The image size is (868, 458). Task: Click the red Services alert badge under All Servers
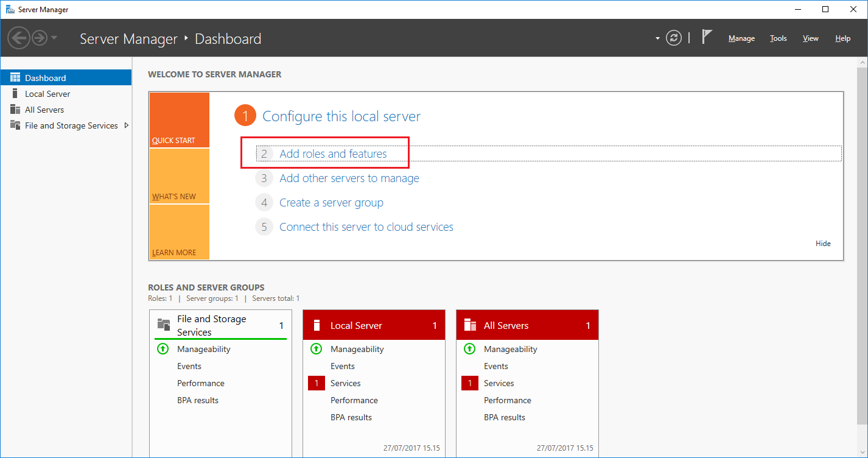point(469,382)
